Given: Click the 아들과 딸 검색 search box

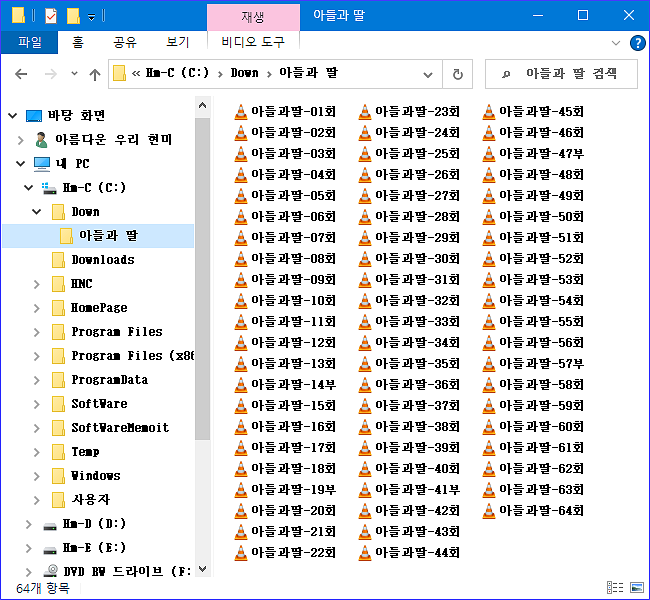Looking at the screenshot, I should point(561,74).
